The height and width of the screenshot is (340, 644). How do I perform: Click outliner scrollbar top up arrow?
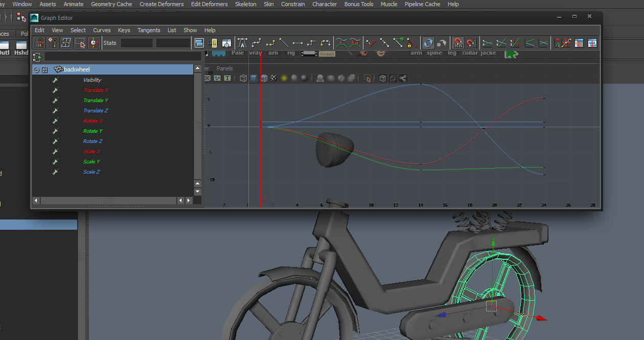(198, 68)
